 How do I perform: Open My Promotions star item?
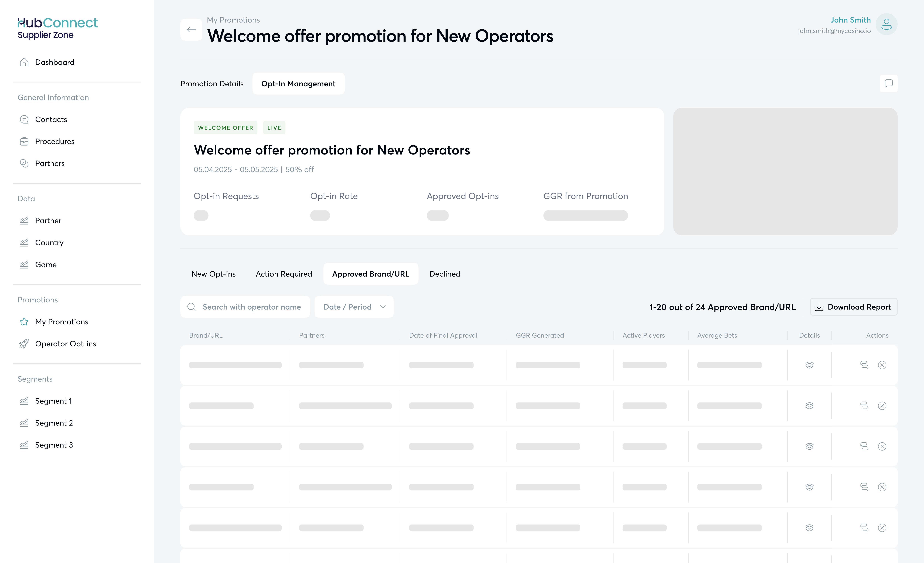click(61, 322)
